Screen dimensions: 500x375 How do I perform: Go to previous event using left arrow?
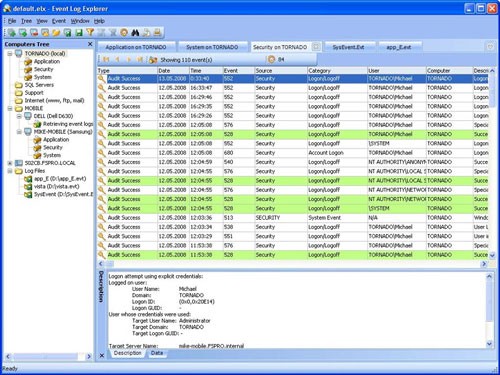coord(117,60)
